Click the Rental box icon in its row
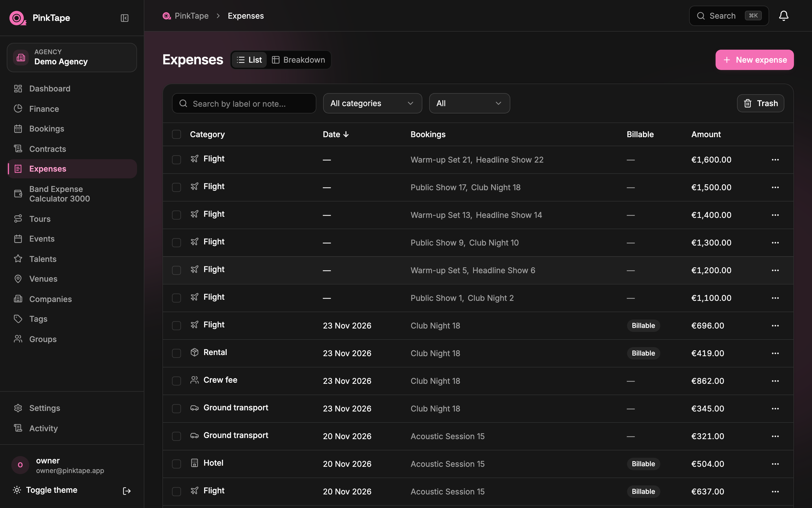 195,352
